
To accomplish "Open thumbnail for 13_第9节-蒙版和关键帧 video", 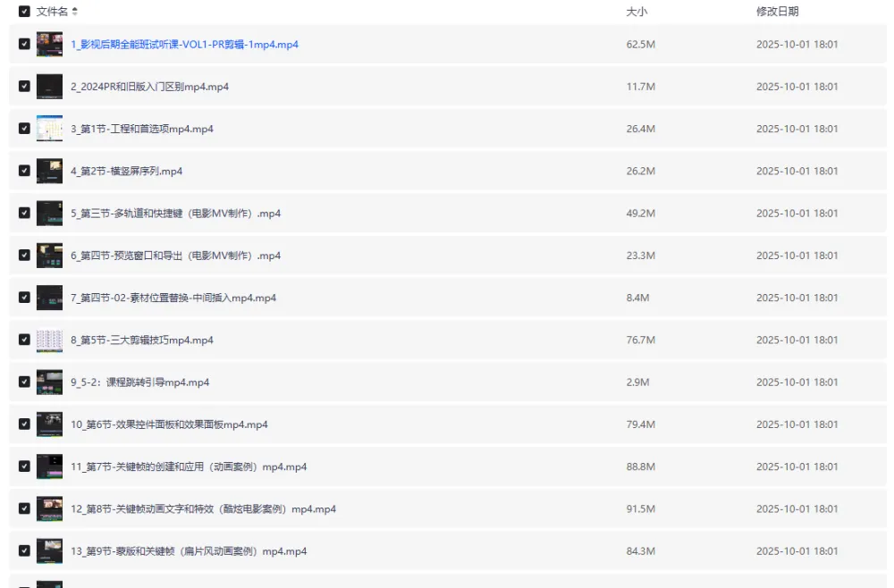I will [49, 551].
